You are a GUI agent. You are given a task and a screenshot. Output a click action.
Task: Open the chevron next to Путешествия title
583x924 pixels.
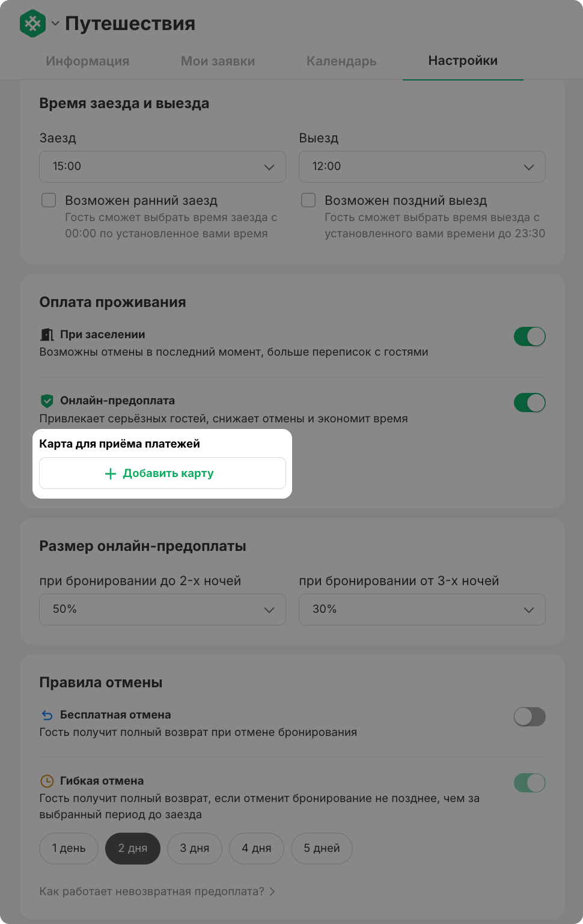click(55, 24)
